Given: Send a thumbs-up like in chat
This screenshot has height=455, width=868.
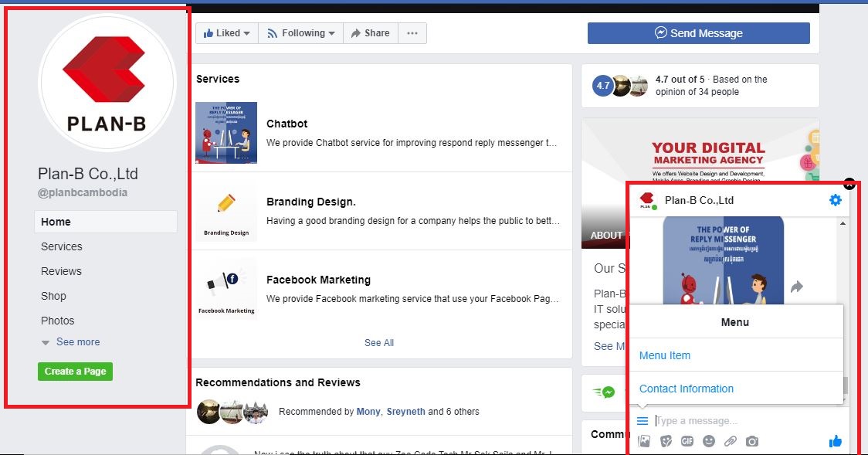Looking at the screenshot, I should pos(835,442).
